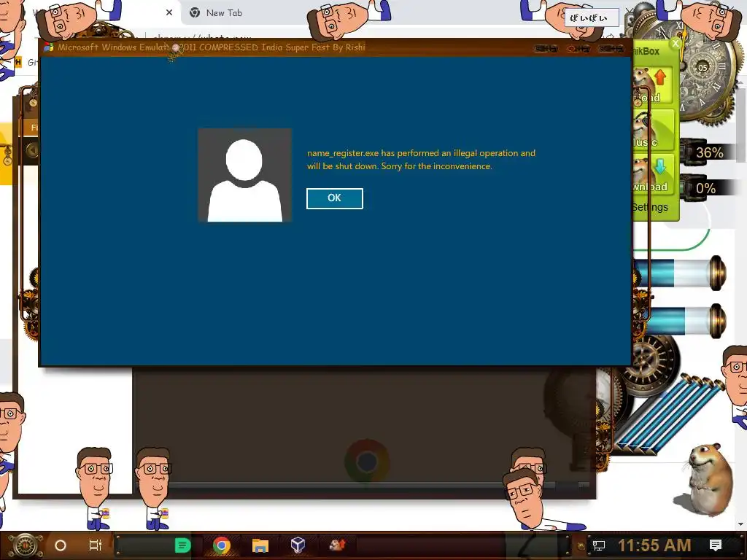Open the Action Center notification icon
This screenshot has width=747, height=560.
tap(716, 545)
